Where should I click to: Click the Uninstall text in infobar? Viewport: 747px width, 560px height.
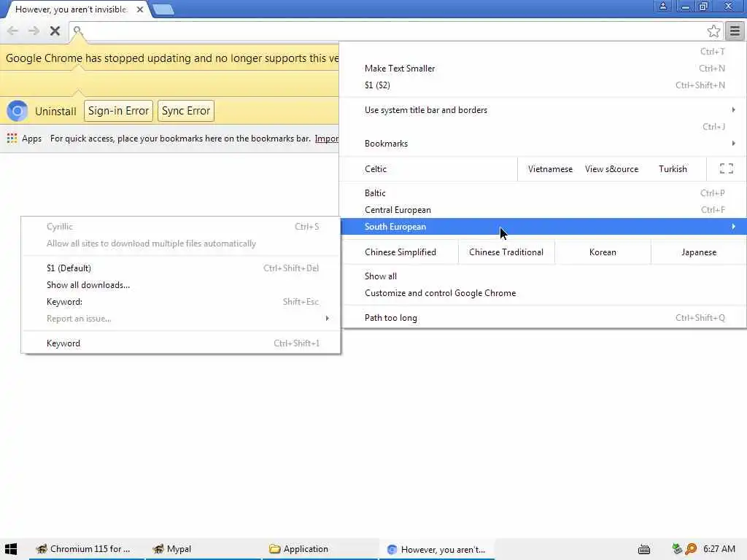click(x=55, y=112)
